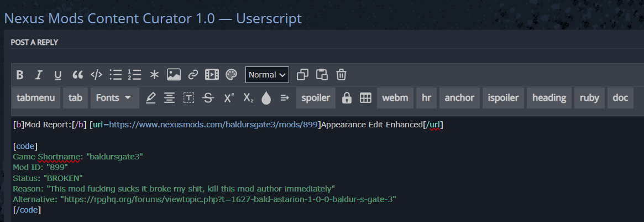This screenshot has width=644, height=222.
Task: Insert a quote block
Action: click(77, 75)
